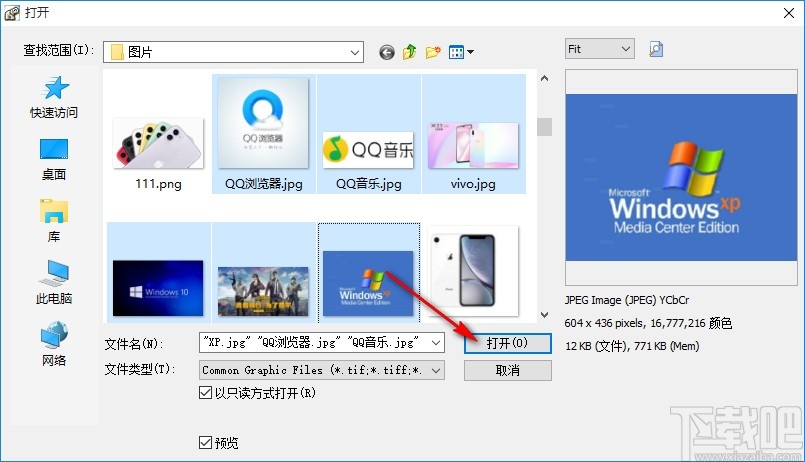Click the 取消 button
805x462 pixels.
click(508, 371)
